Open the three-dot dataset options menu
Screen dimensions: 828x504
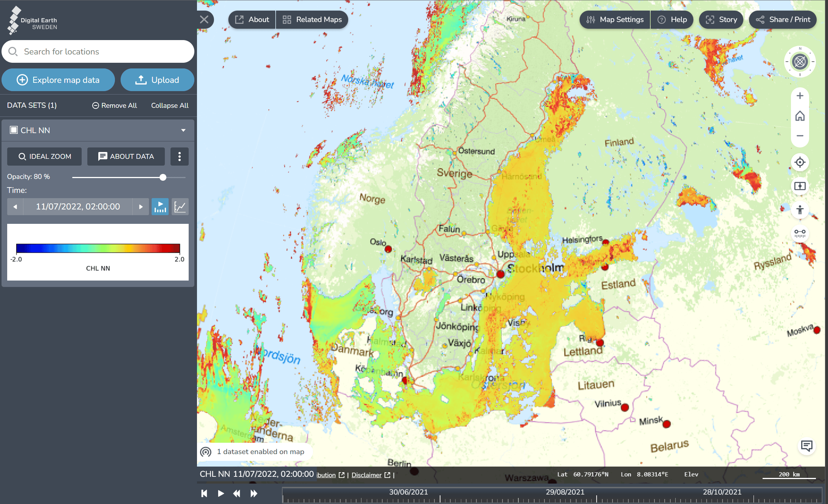tap(179, 157)
